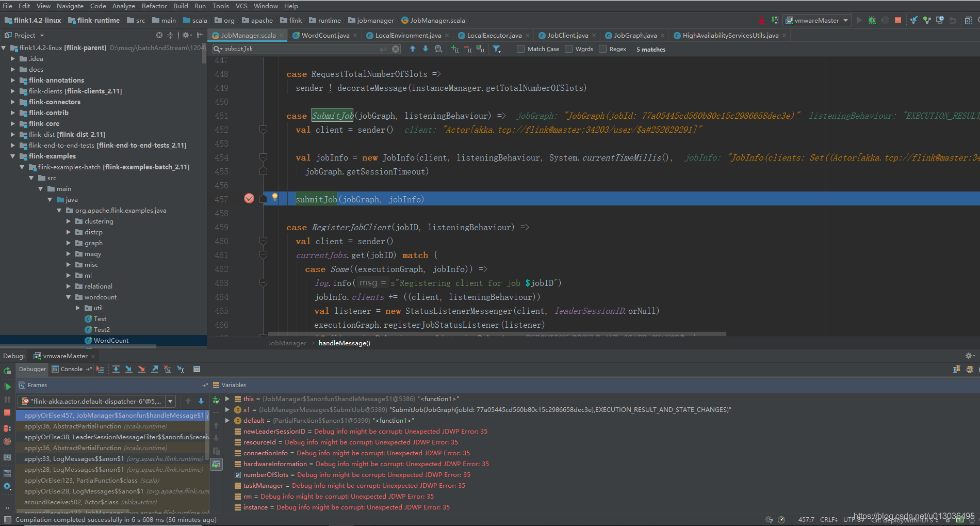Image resolution: width=980 pixels, height=526 pixels.
Task: Close the JobClient.java tab
Action: [594, 36]
